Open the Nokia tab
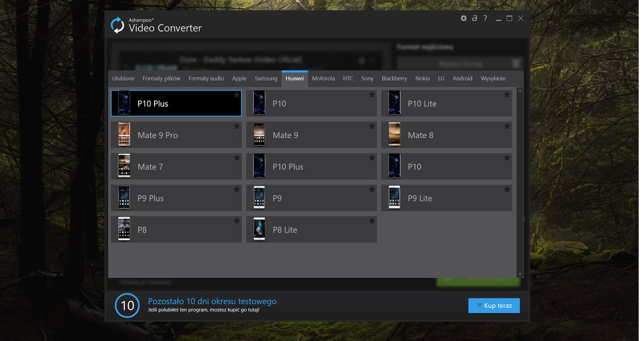Viewport: 644px width, 341px height. pyautogui.click(x=423, y=79)
